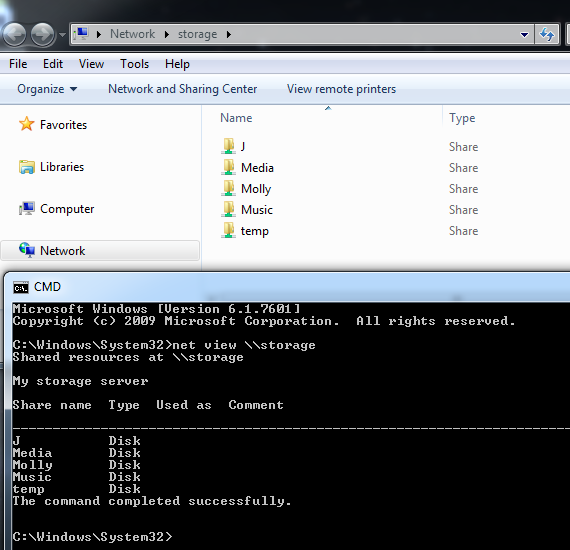Click the Network globe icon in the sidebar

27,250
